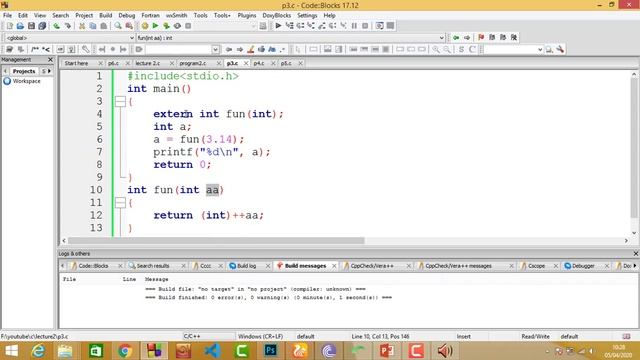The image size is (640, 360).
Task: Close the Management panel
Action: (50, 60)
